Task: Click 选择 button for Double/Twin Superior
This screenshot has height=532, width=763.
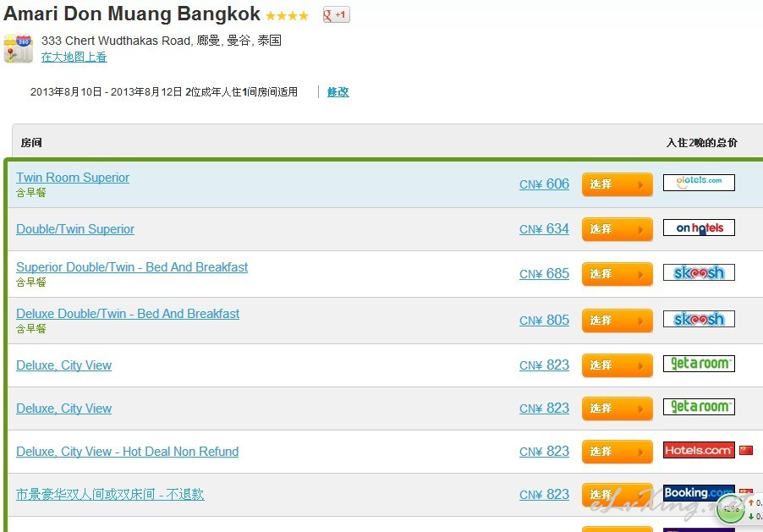Action: pyautogui.click(x=617, y=229)
